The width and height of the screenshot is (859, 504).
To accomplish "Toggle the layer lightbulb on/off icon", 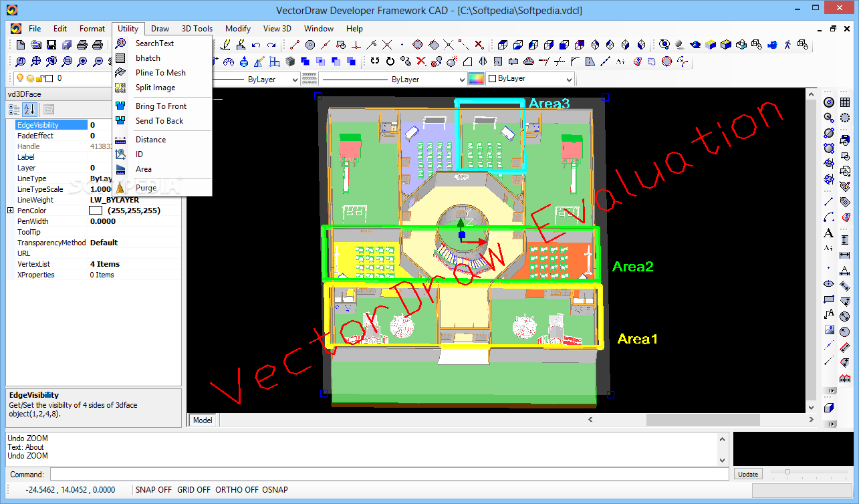I will (x=20, y=78).
